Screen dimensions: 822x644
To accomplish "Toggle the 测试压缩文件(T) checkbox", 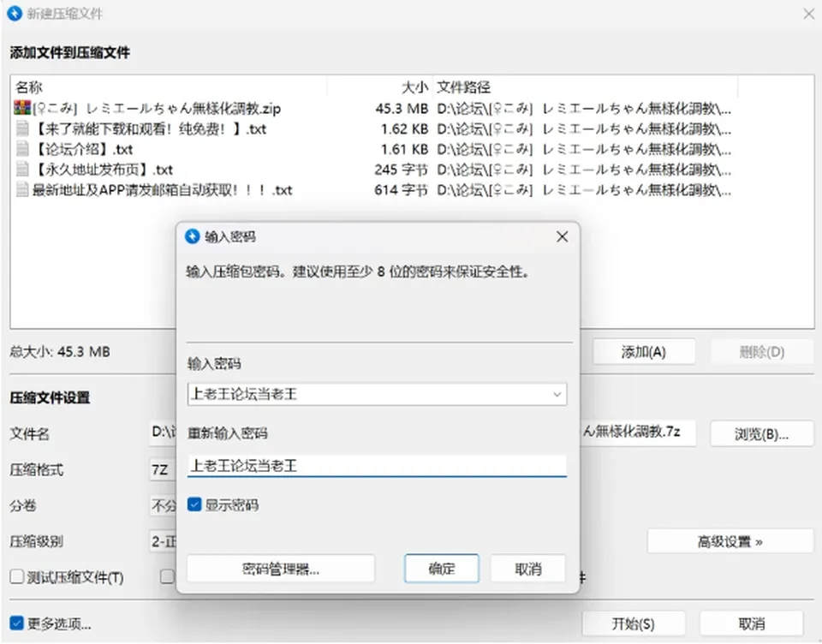I will (x=17, y=577).
